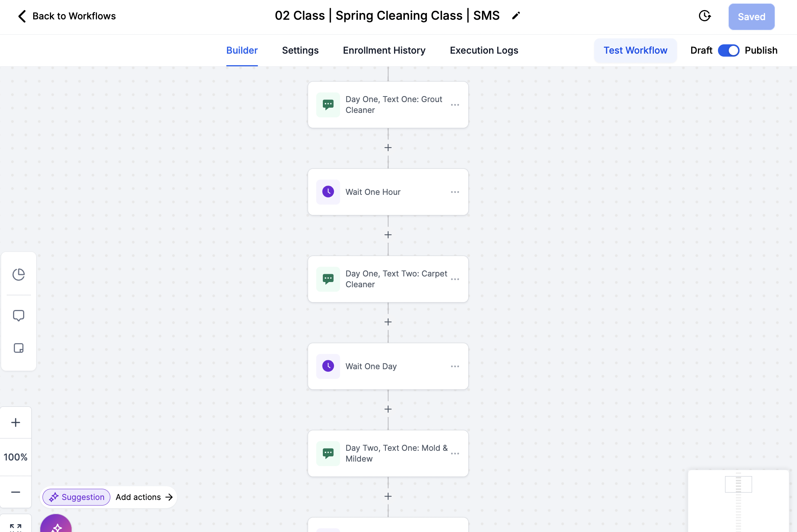Click SMS icon on Carpet Cleaner step
797x532 pixels.
328,279
